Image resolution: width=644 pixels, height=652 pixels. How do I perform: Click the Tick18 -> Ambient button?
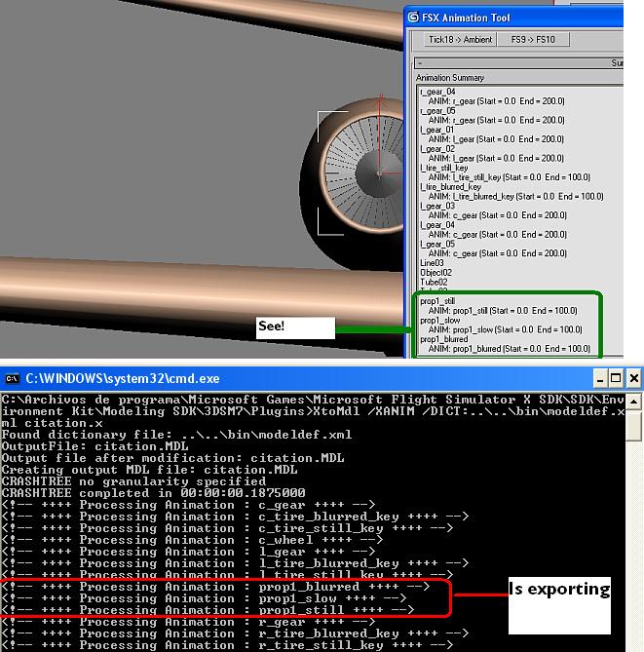[x=460, y=40]
